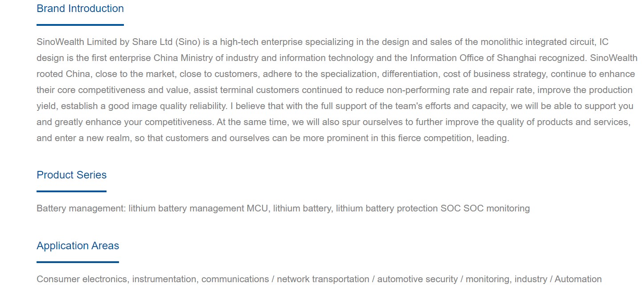
Task: Click the blue underline beneath Brand Introduction
Action: tap(80, 25)
